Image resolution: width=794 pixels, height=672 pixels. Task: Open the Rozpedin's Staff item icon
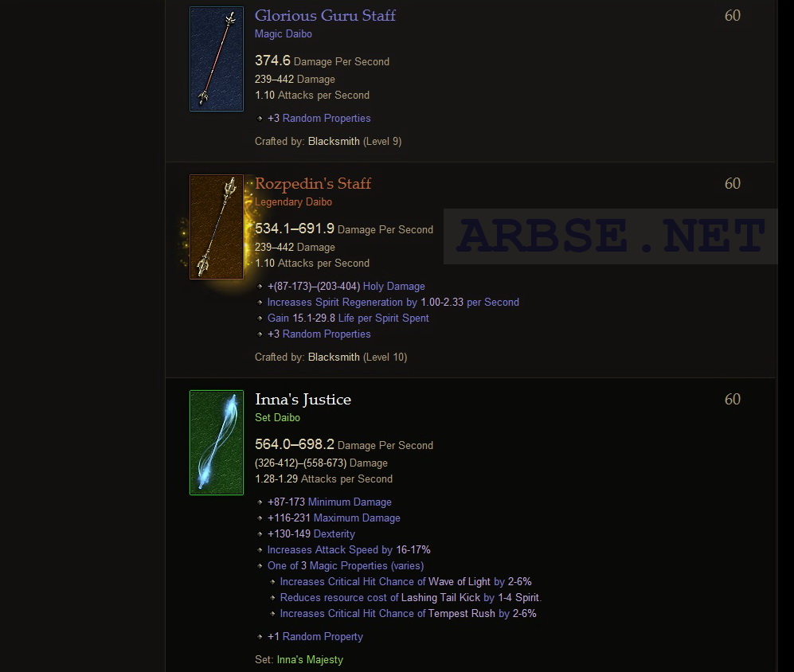click(x=217, y=227)
